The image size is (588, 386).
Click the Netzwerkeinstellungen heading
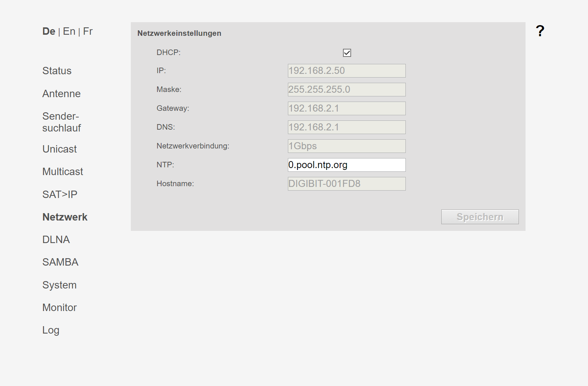coord(179,33)
